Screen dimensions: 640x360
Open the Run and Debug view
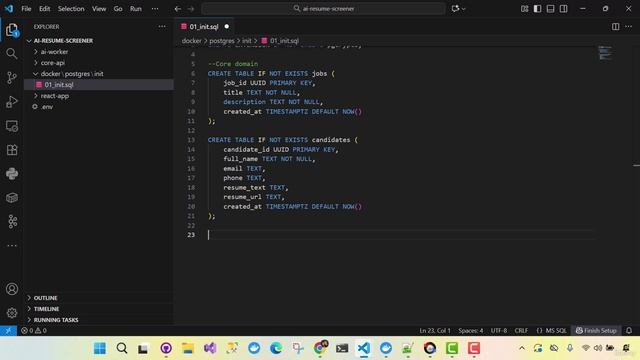coord(12,102)
